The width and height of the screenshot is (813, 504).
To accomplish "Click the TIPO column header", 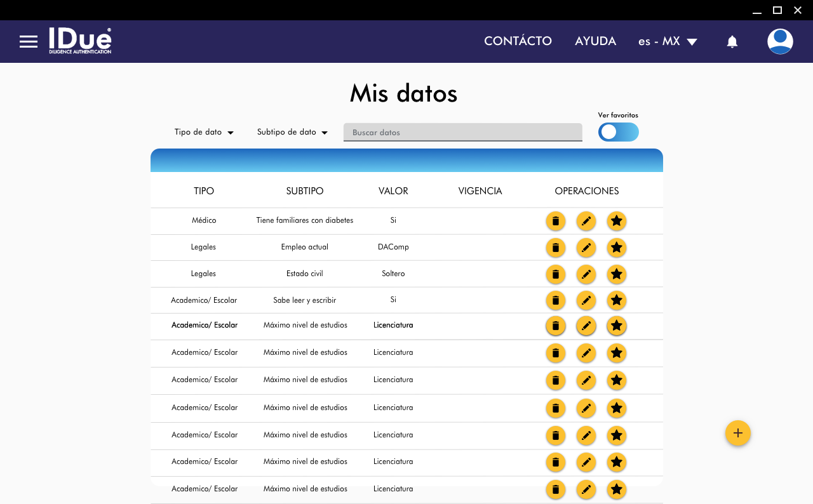I will [x=204, y=191].
